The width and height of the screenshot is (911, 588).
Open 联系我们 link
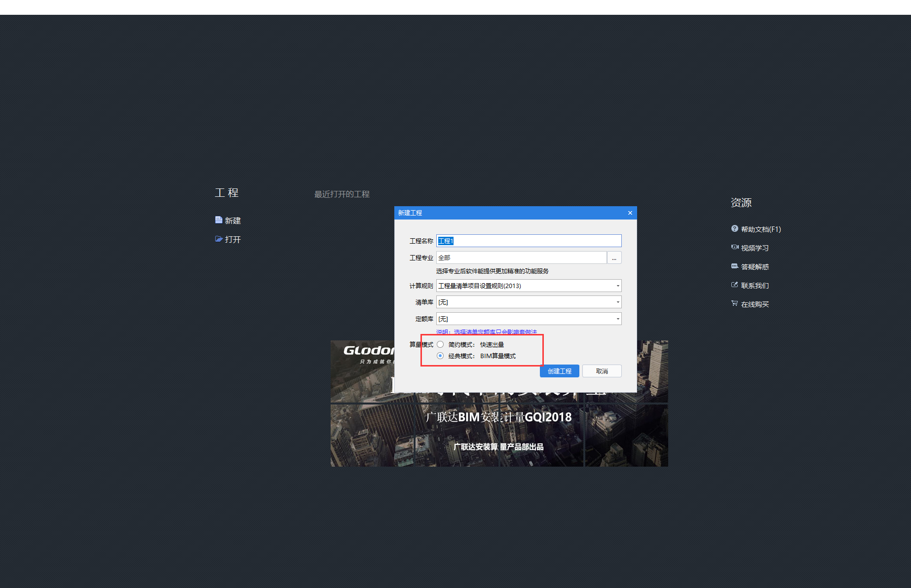755,285
